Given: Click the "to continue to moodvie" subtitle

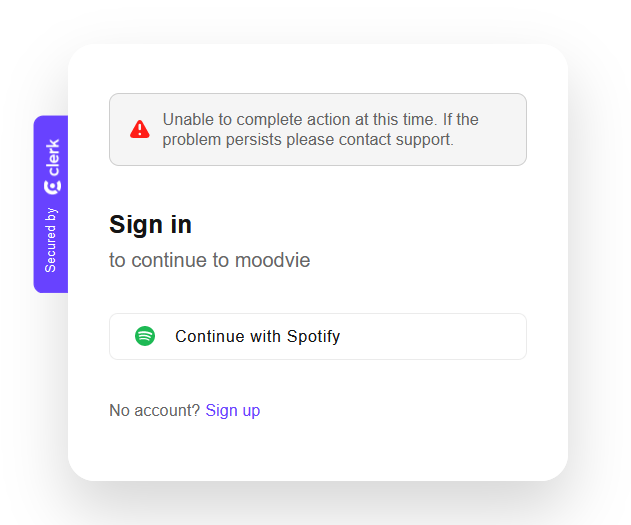Looking at the screenshot, I should [210, 260].
